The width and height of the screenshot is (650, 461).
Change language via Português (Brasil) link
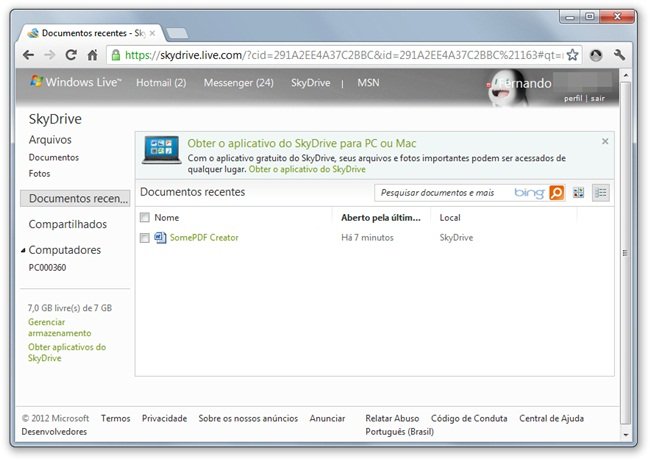(400, 432)
